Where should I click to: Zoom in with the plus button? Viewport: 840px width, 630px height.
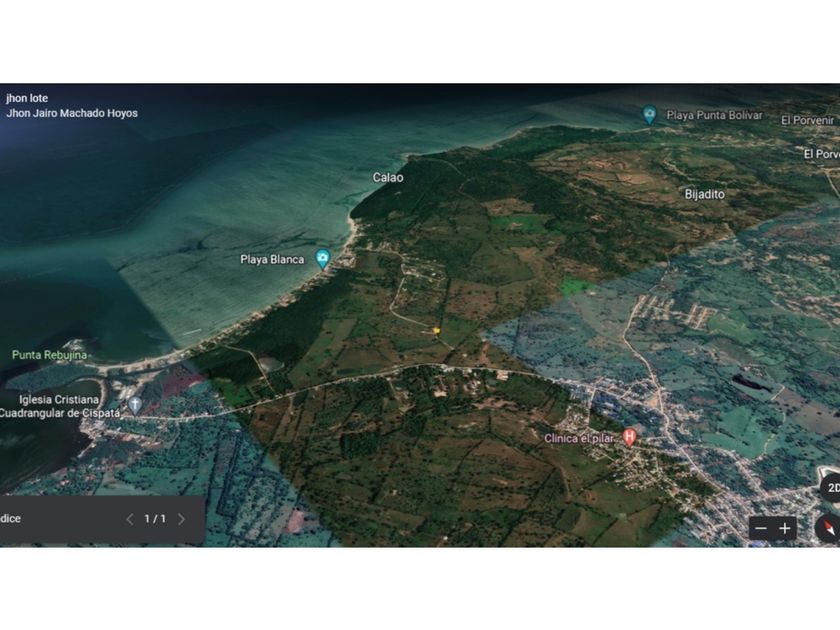coord(785,528)
